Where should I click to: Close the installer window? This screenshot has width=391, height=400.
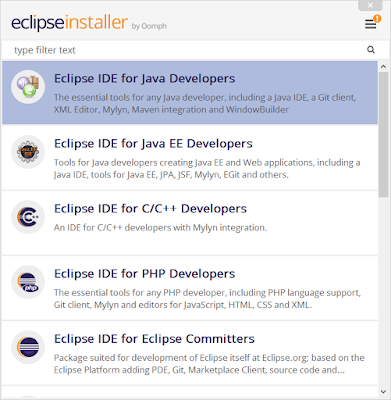[370, 5]
